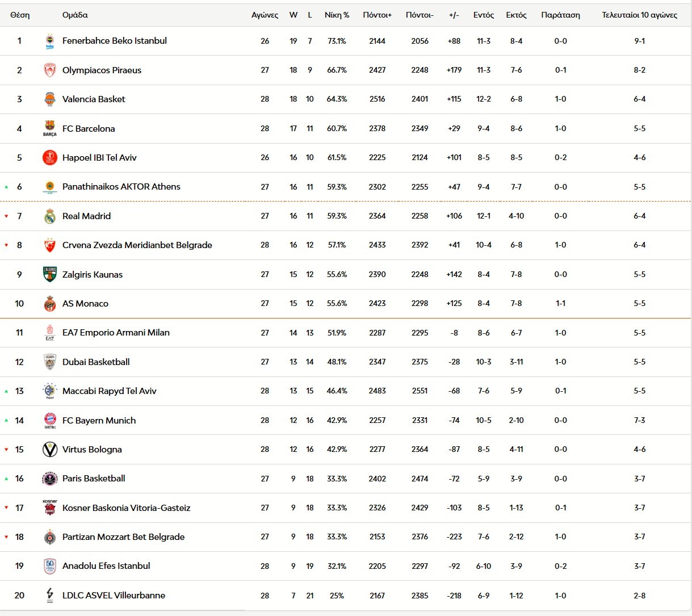The height and width of the screenshot is (616, 692).
Task: Click the Olympiacos Piraeus crest icon
Action: pyautogui.click(x=50, y=70)
